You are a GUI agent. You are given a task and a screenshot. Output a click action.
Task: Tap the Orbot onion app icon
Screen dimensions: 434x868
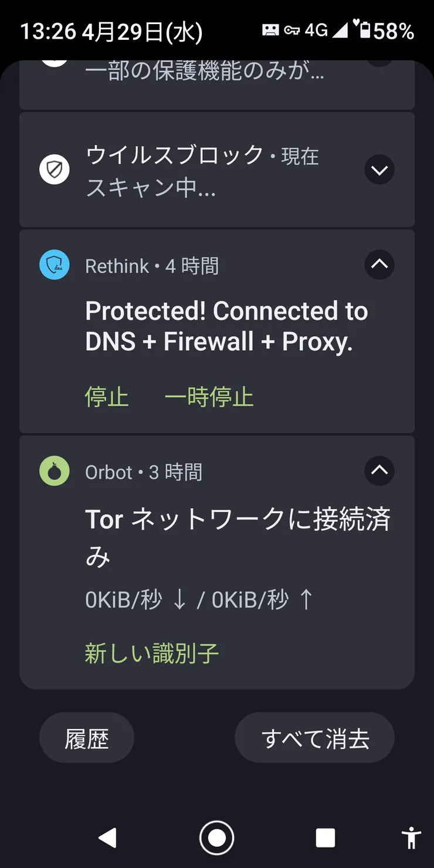[x=55, y=471]
